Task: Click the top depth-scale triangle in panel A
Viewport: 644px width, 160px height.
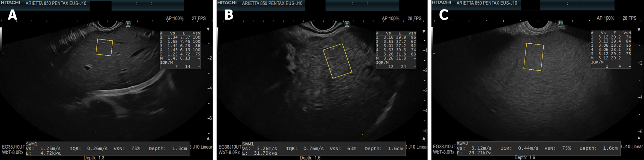Action: click(208, 29)
